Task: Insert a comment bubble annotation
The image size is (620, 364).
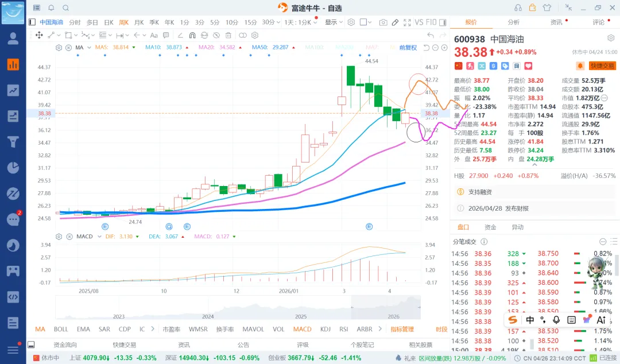Action: [x=166, y=35]
